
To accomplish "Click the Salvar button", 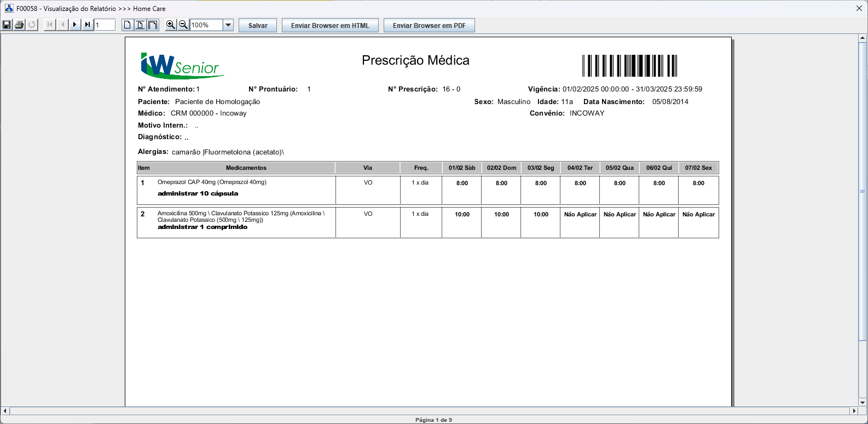I will coord(258,25).
